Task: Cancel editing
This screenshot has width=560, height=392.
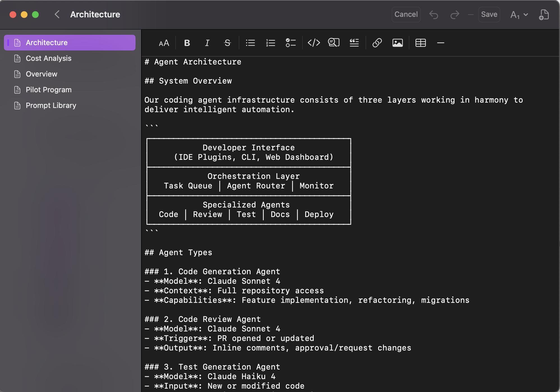Action: pos(406,14)
